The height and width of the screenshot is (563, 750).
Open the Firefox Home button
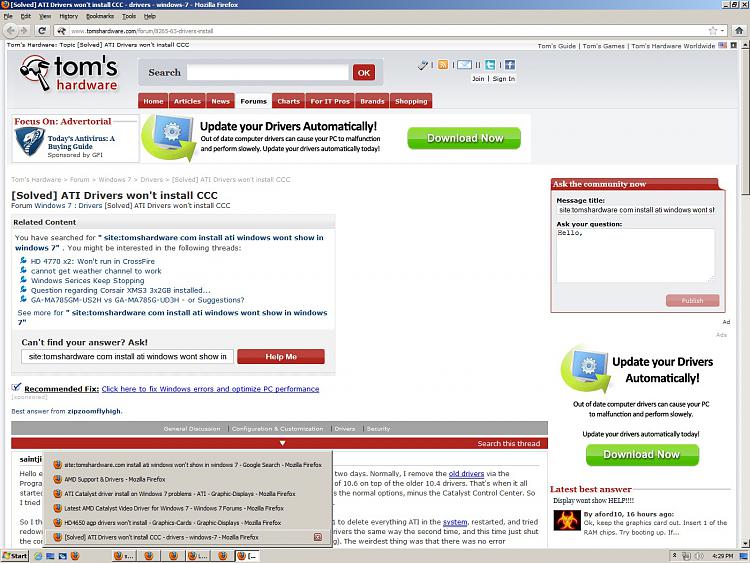739,31
